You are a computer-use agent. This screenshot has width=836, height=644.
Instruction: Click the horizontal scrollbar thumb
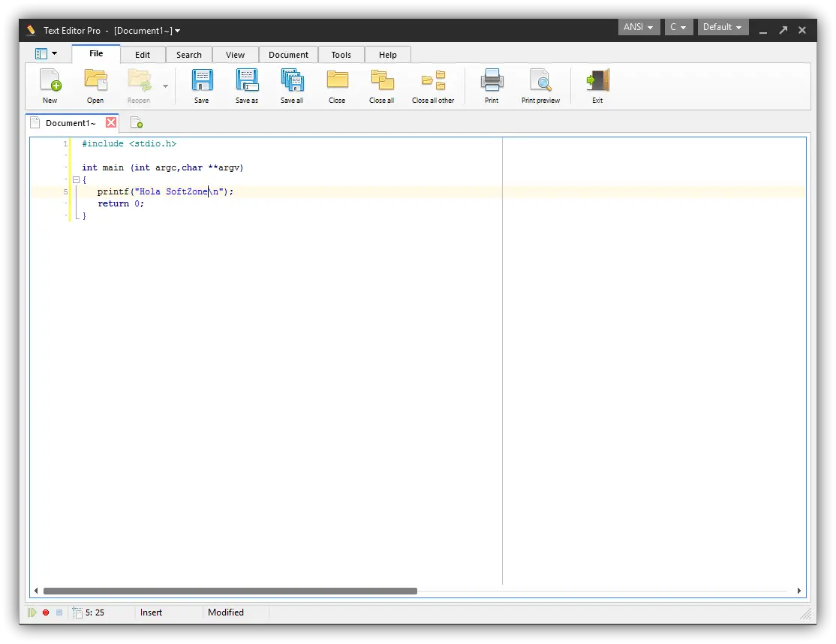[230, 591]
